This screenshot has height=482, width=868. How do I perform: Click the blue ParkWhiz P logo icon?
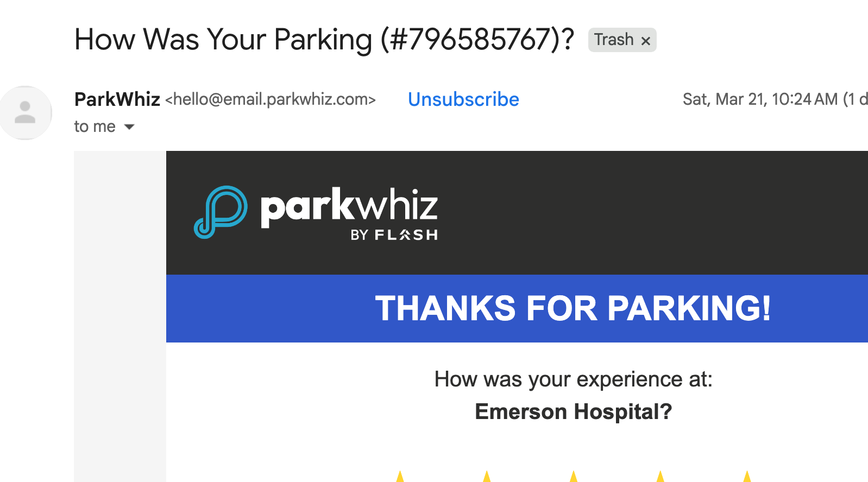pos(221,212)
